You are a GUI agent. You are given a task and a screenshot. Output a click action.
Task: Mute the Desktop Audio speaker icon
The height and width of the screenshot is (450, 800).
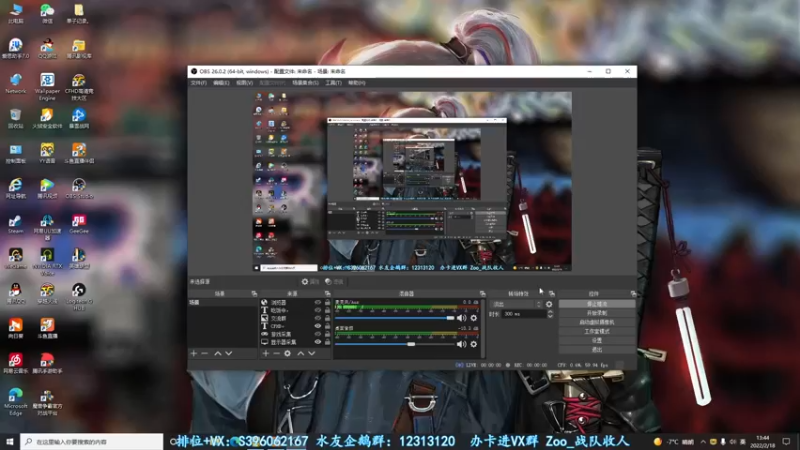[462, 344]
